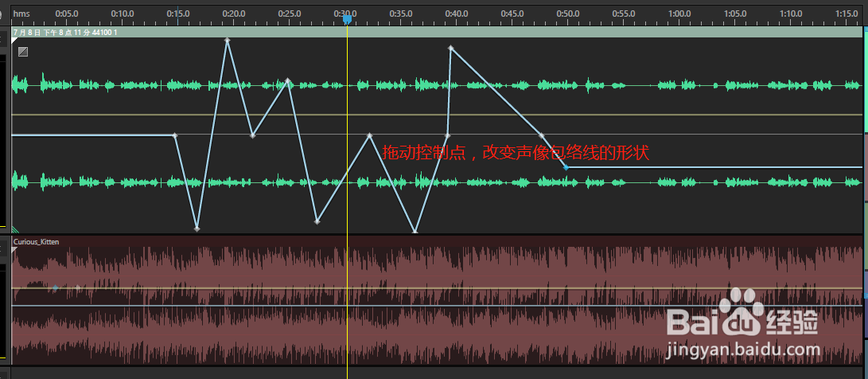The height and width of the screenshot is (379, 868).
Task: Select the selected blue envelope keyframe near 0:50.0
Action: click(566, 166)
